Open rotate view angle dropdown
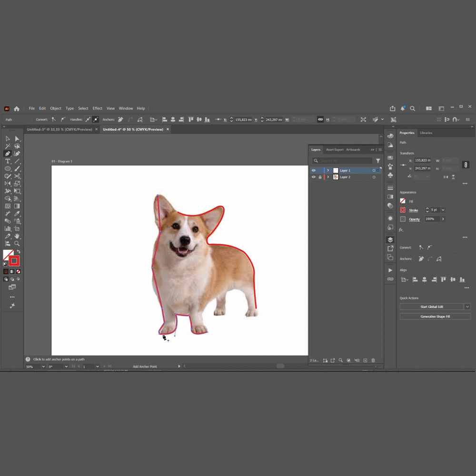 pyautogui.click(x=66, y=367)
